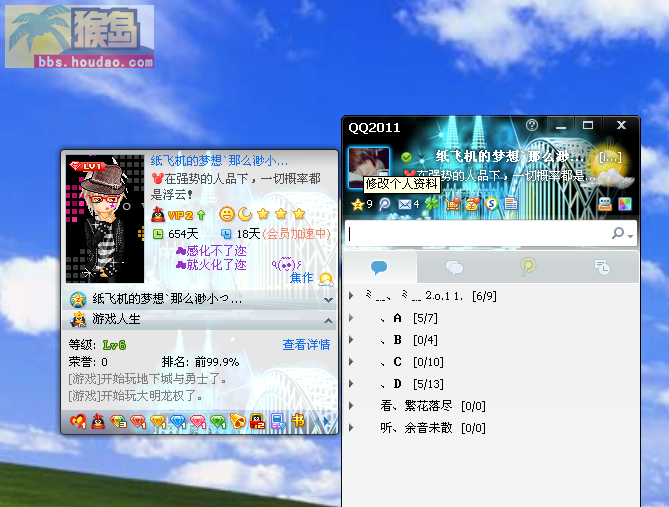Screen dimensions: 669x507
Task: Click the red heart badge in the profile card
Action: 78,422
